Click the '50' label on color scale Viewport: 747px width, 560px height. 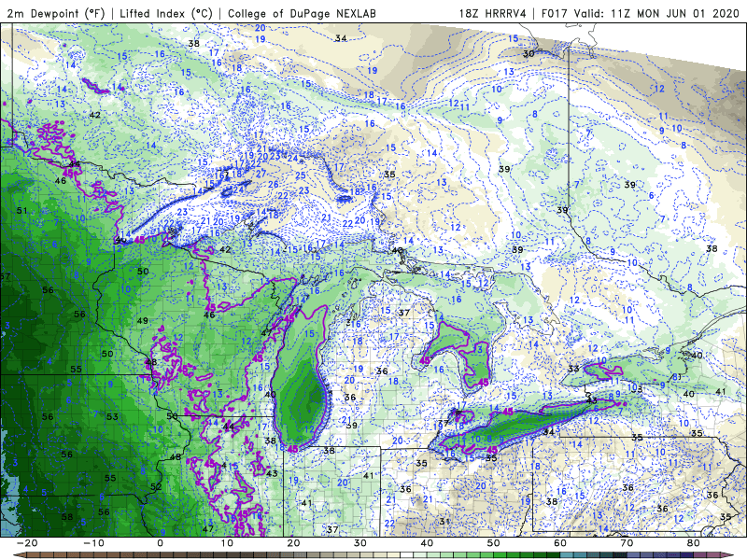coord(494,543)
